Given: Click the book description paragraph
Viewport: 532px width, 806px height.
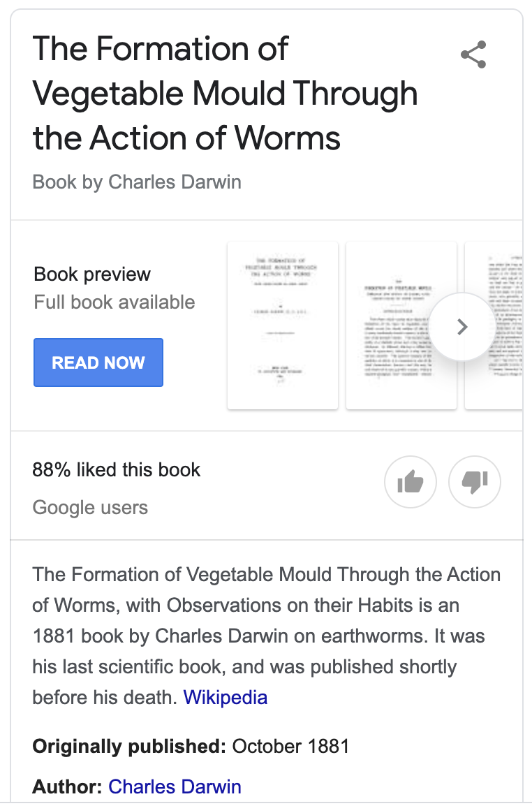Looking at the screenshot, I should (x=266, y=636).
